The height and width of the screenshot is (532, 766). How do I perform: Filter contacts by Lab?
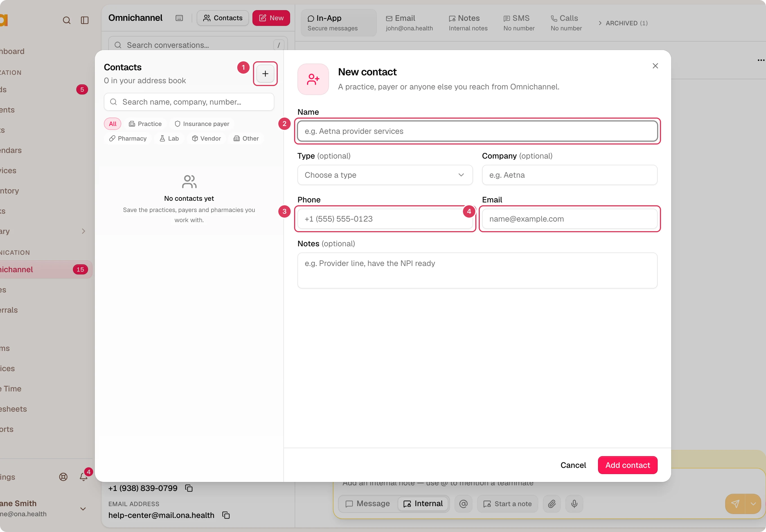click(x=169, y=138)
